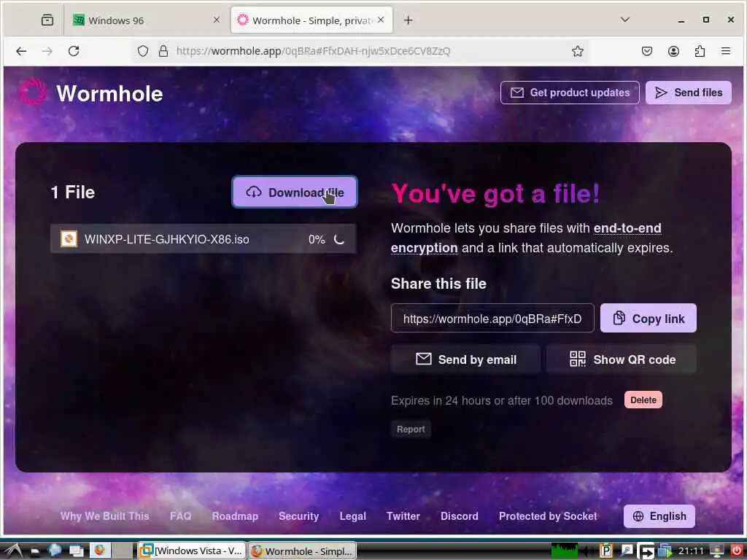Open the Firefox account icon
This screenshot has width=747, height=560.
click(x=673, y=51)
